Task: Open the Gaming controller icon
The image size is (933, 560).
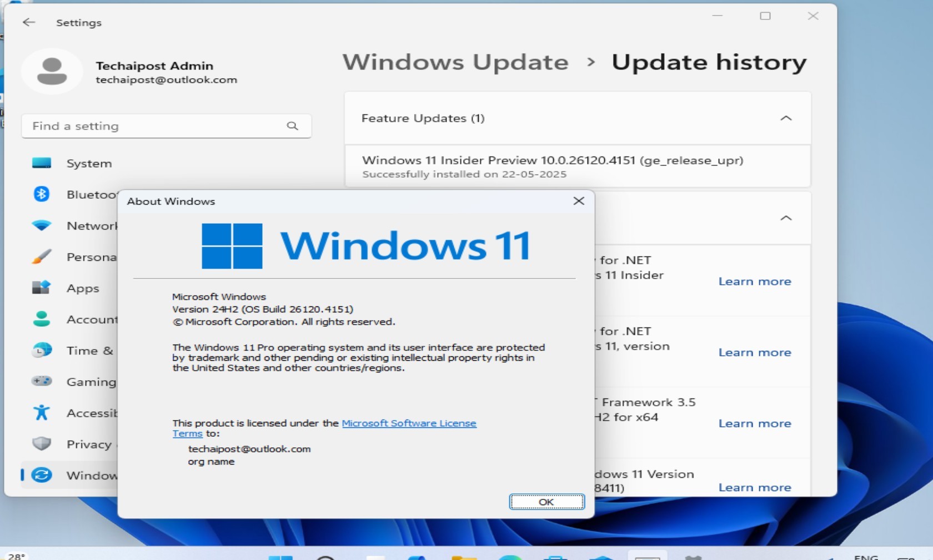Action: click(x=42, y=381)
